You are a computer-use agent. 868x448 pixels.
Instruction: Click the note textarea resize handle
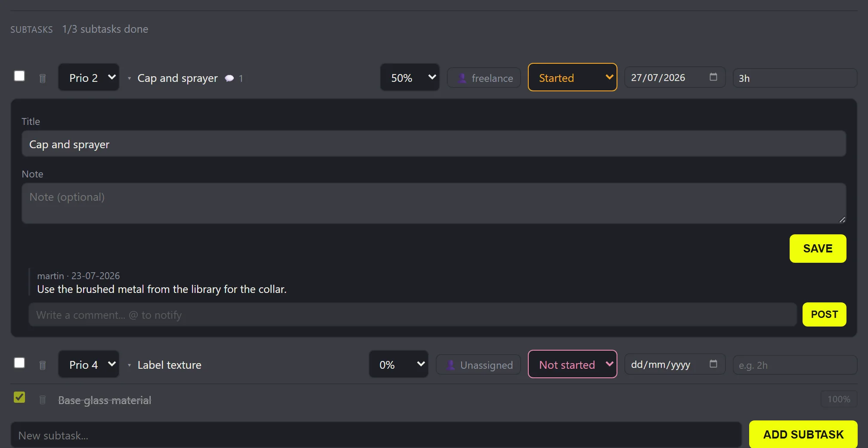coord(842,219)
